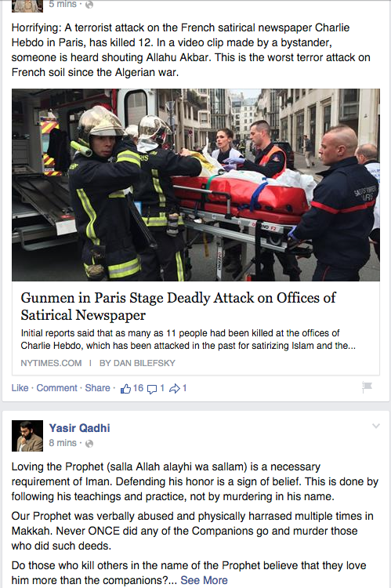Click the thumbs-up likes count icon
This screenshot has height=588, width=391.
[x=125, y=389]
